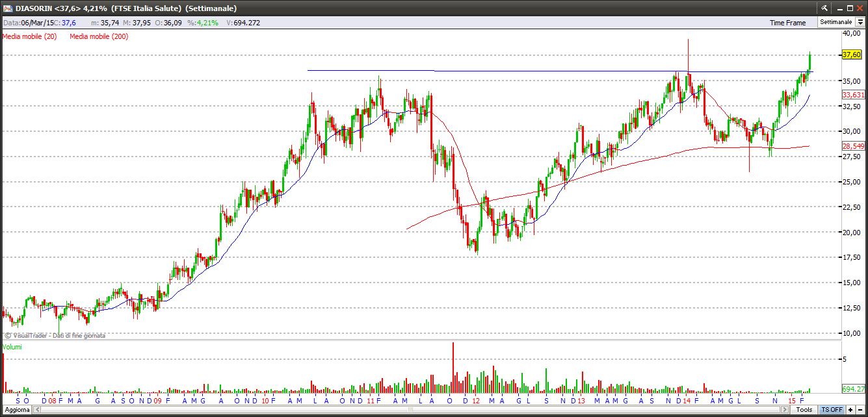Click the 15 year marker on time axis
Viewport: 868px width, 417px height.
(792, 401)
